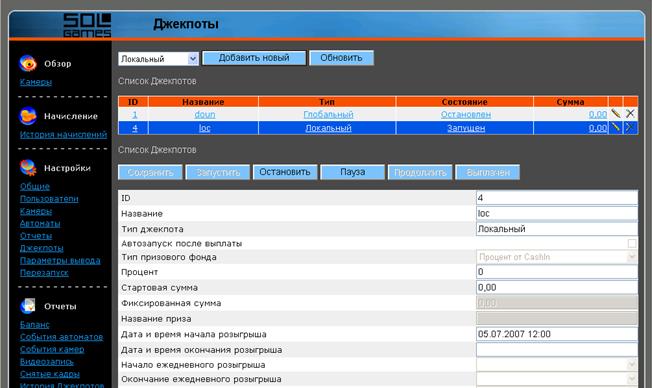The width and height of the screenshot is (652, 388).
Task: Click the Отчеты icon in sidebar
Action: click(x=28, y=306)
